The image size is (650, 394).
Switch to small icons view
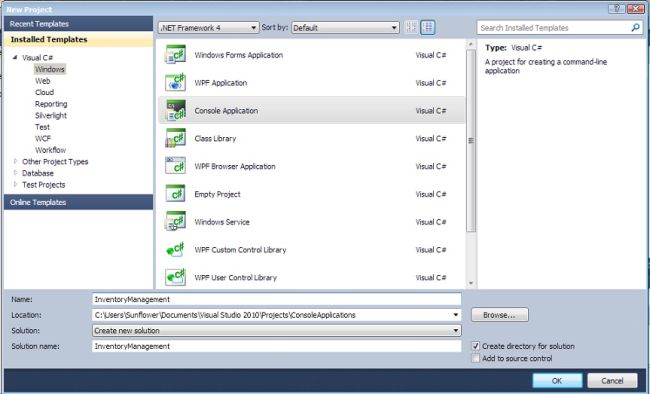click(x=411, y=28)
